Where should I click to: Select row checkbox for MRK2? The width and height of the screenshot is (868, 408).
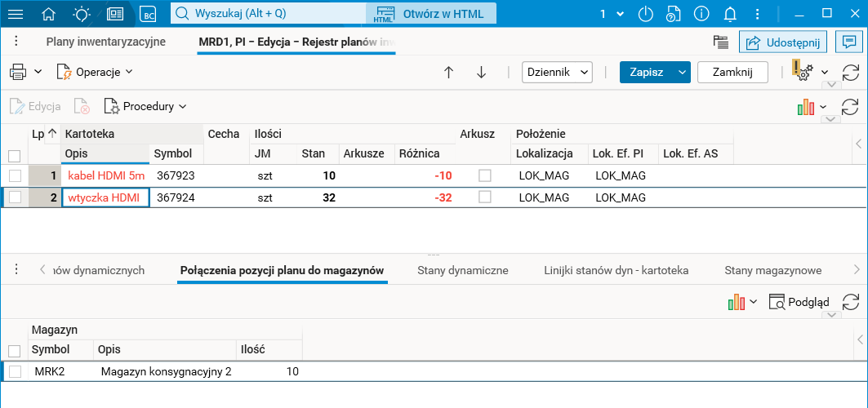pos(15,371)
